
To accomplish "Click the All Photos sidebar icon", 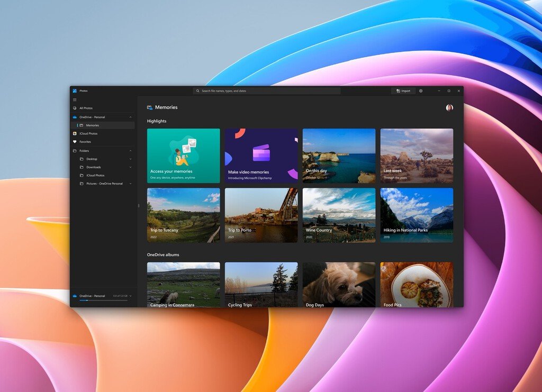I will (75, 108).
